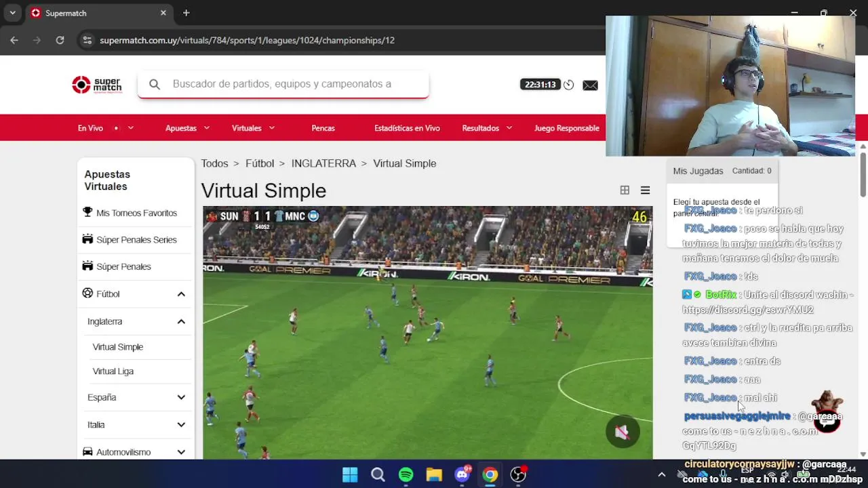Open the En Vivo menu

coord(106,128)
